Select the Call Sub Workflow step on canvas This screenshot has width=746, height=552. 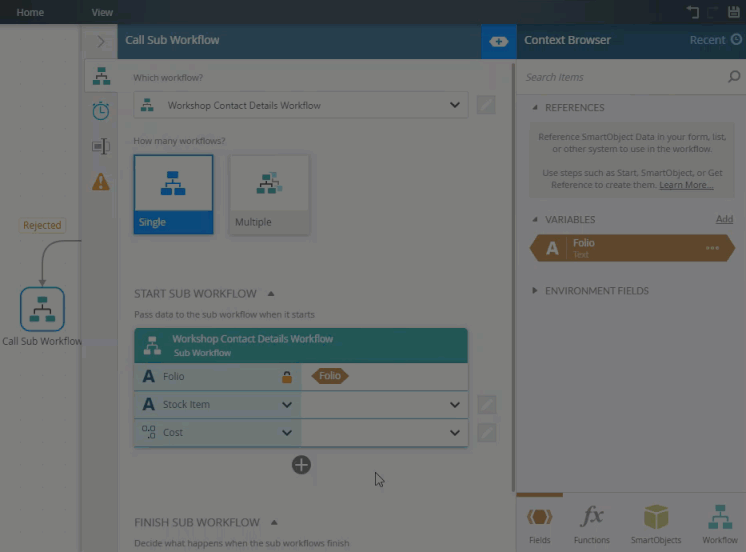pyautogui.click(x=42, y=309)
